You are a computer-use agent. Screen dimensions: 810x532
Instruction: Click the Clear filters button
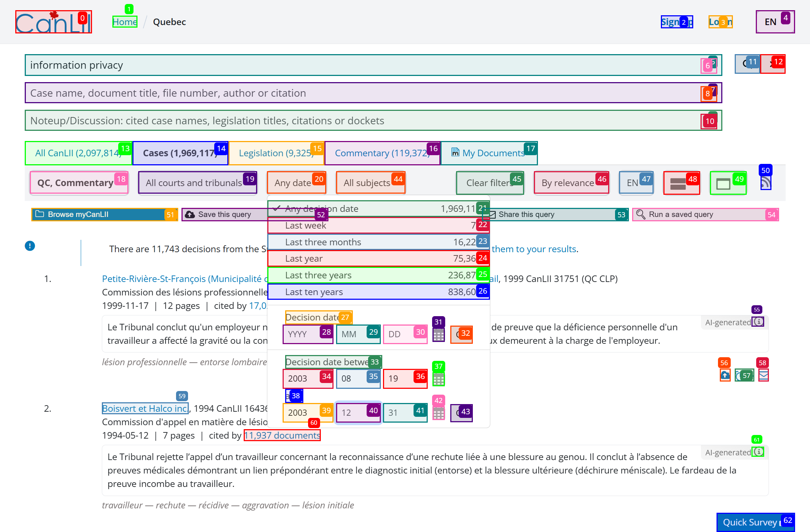tap(490, 183)
